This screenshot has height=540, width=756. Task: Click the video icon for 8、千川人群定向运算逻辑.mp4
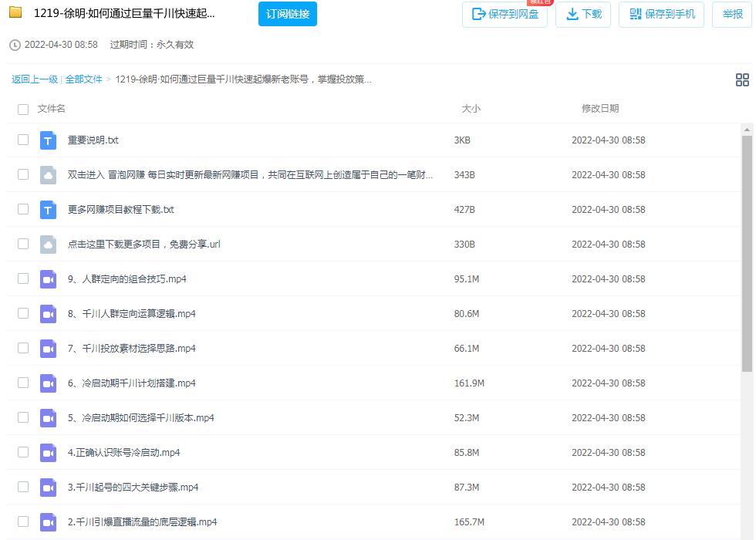click(x=48, y=314)
